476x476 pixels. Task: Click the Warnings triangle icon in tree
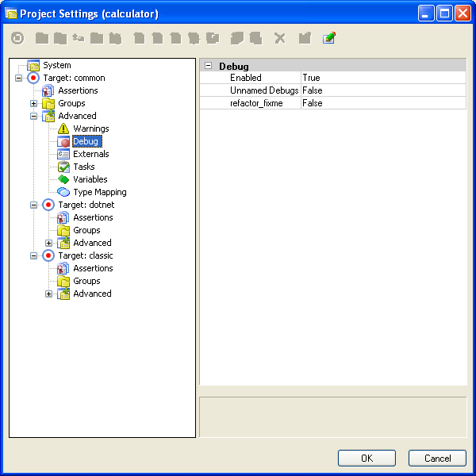[63, 129]
